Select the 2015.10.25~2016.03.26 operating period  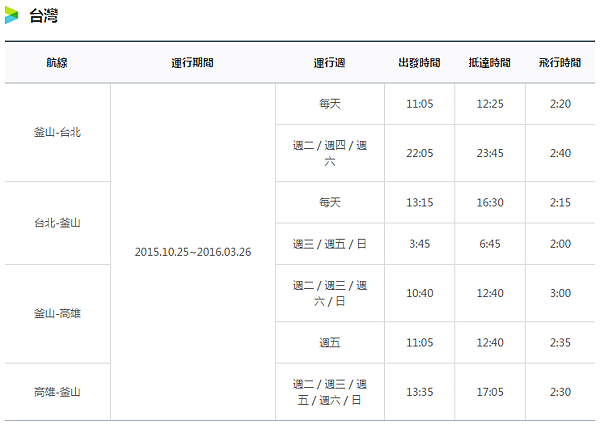point(192,252)
